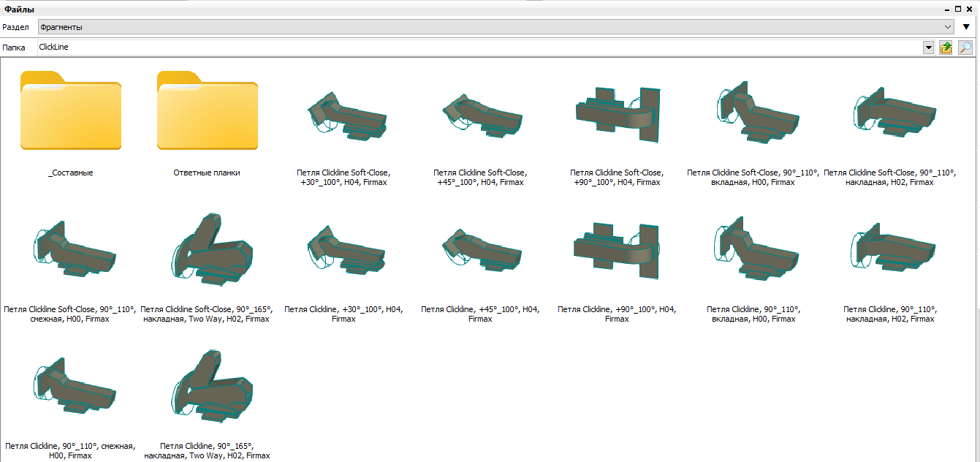Screen dimensions: 980x462
Task: Click label 'Петля Clickline, +45°_100°, H04, Firmax'
Action: (480, 314)
